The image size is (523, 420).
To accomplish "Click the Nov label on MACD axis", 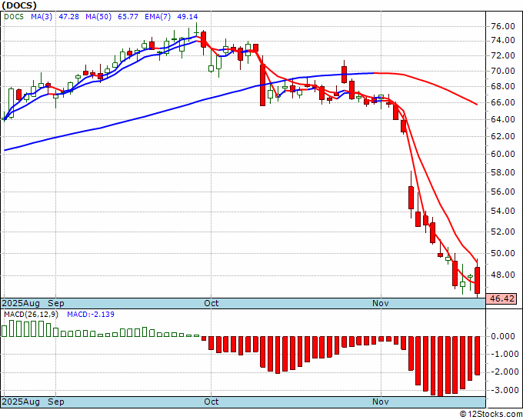I will click(381, 402).
